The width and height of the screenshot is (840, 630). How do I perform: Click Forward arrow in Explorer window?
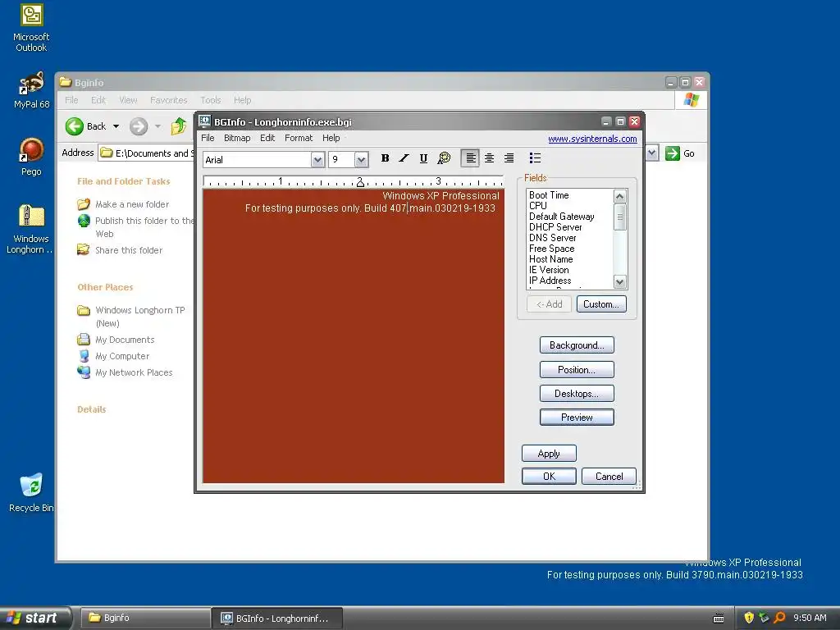click(x=138, y=126)
